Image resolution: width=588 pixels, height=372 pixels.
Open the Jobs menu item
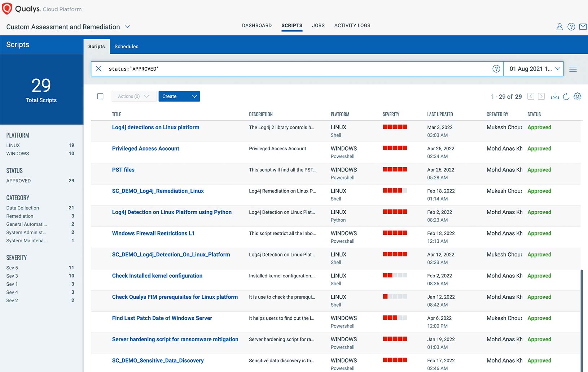[x=318, y=26]
